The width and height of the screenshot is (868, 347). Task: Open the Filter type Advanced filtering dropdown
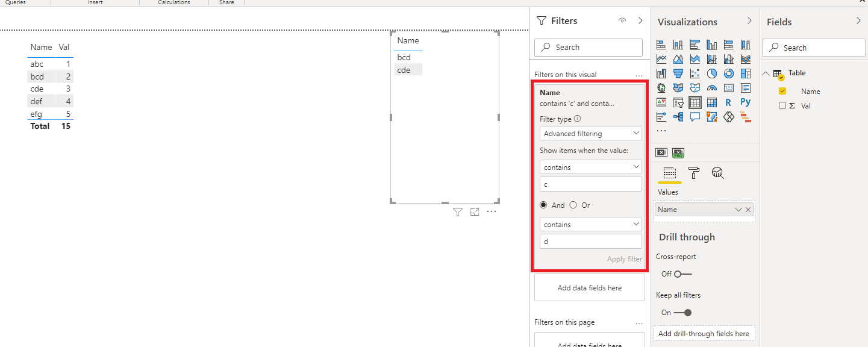point(591,134)
